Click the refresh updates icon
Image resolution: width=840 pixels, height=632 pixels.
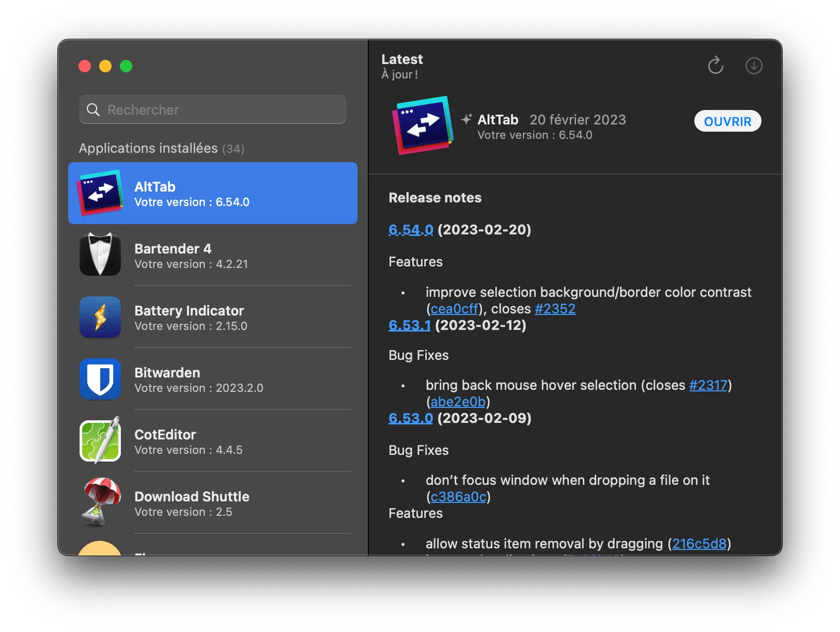pos(715,66)
